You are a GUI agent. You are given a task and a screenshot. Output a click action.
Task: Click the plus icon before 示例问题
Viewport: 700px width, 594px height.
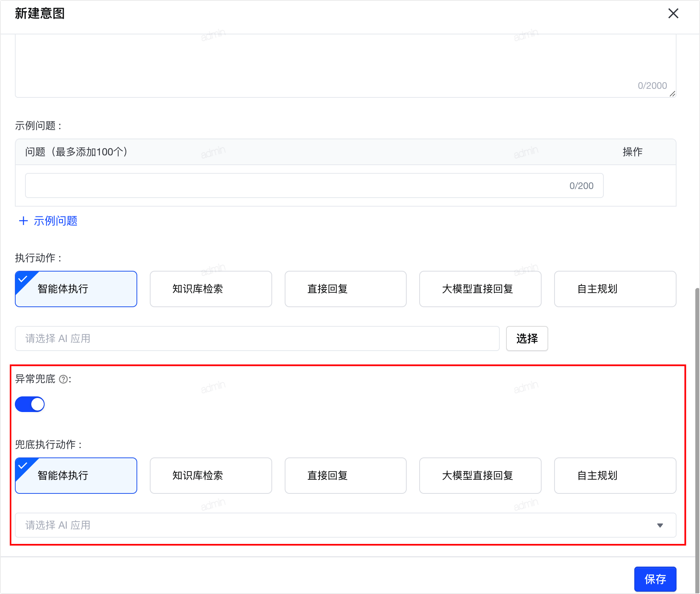point(23,221)
